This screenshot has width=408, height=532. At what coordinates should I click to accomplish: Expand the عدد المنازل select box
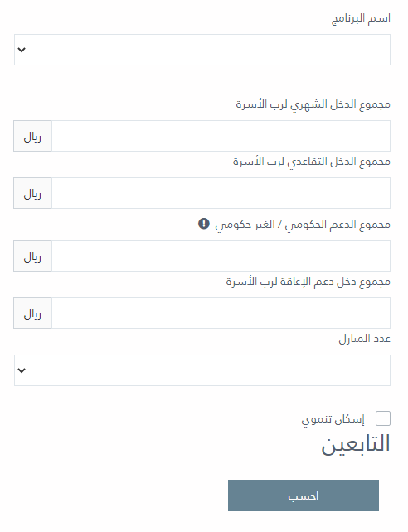(202, 370)
